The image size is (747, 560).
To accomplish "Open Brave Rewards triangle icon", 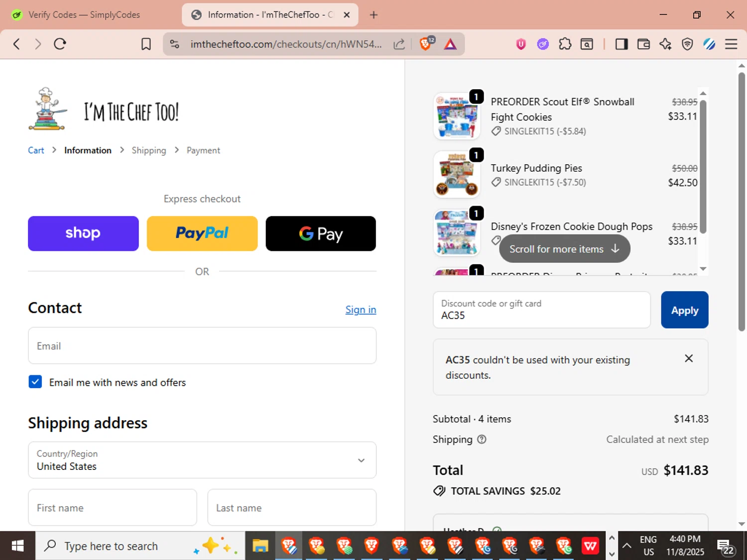I will 450,44.
